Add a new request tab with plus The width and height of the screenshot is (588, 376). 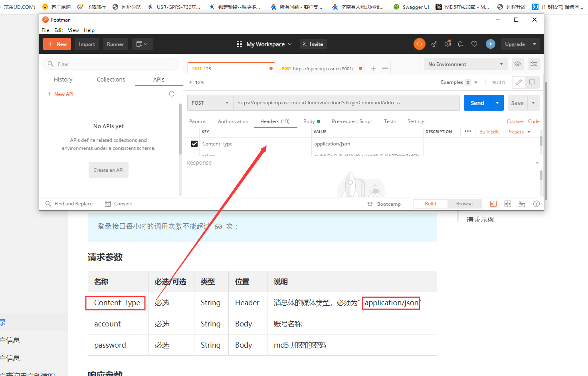373,68
